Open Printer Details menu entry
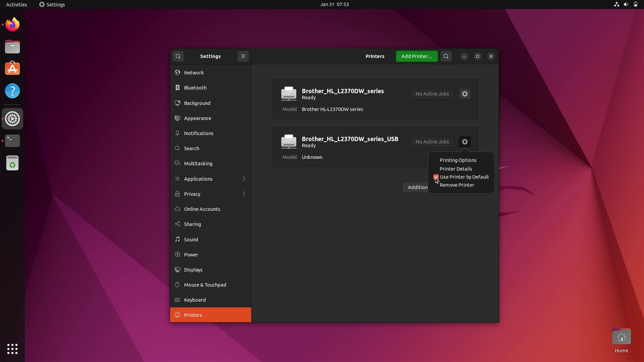Image resolution: width=644 pixels, height=362 pixels. (x=456, y=169)
